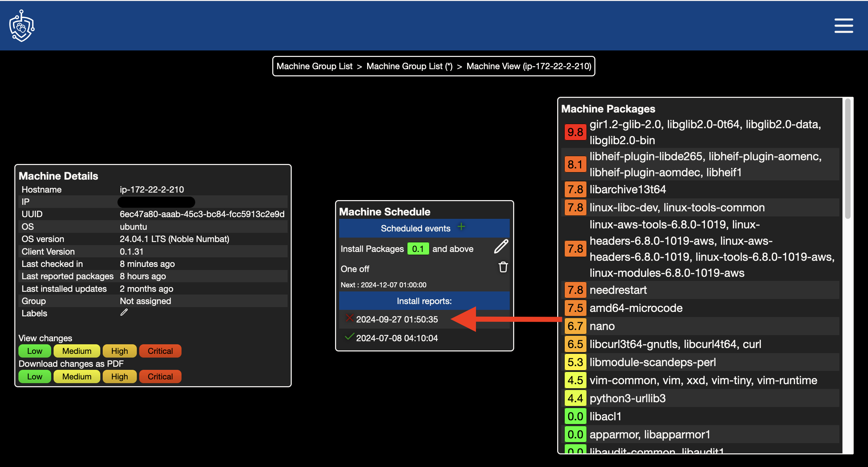Click Group value Not assigned
The height and width of the screenshot is (467, 868).
[145, 301]
